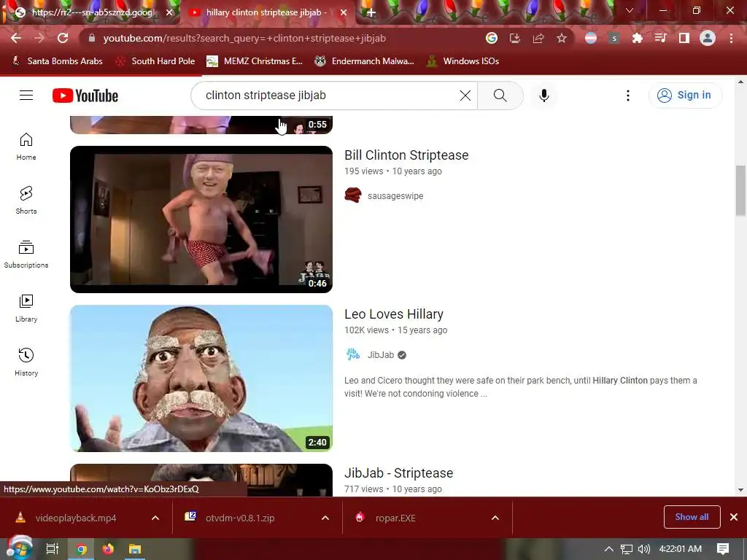Open MEMZ Christmas bookmark

tap(255, 61)
